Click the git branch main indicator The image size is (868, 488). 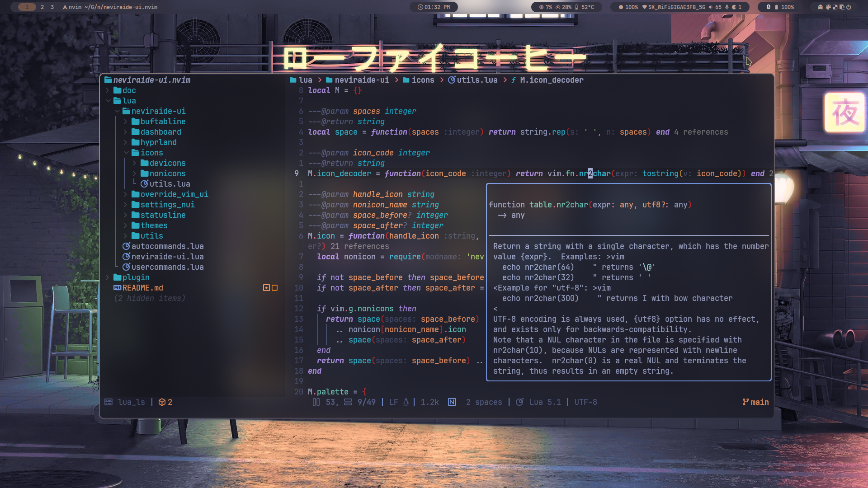pos(755,402)
